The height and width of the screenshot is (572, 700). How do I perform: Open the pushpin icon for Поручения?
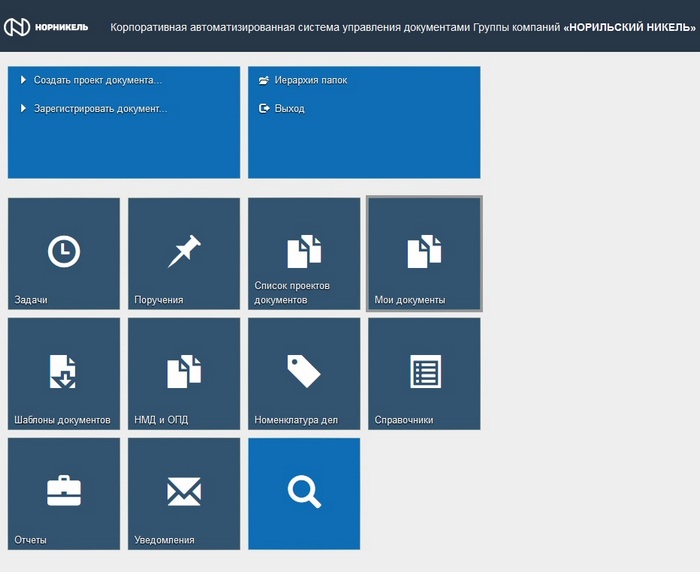[x=184, y=251]
